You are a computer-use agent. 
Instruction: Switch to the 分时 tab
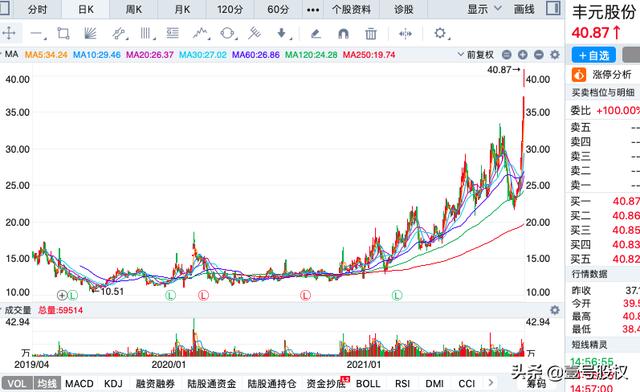click(38, 9)
